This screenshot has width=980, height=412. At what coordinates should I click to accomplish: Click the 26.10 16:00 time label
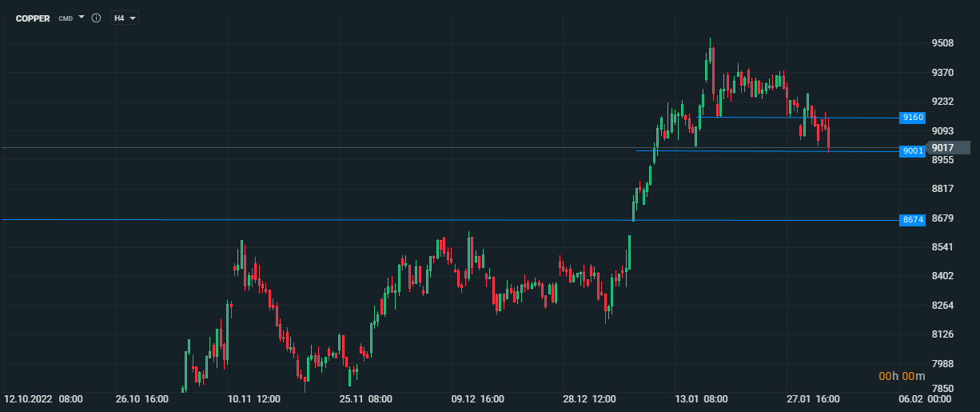pos(141,398)
